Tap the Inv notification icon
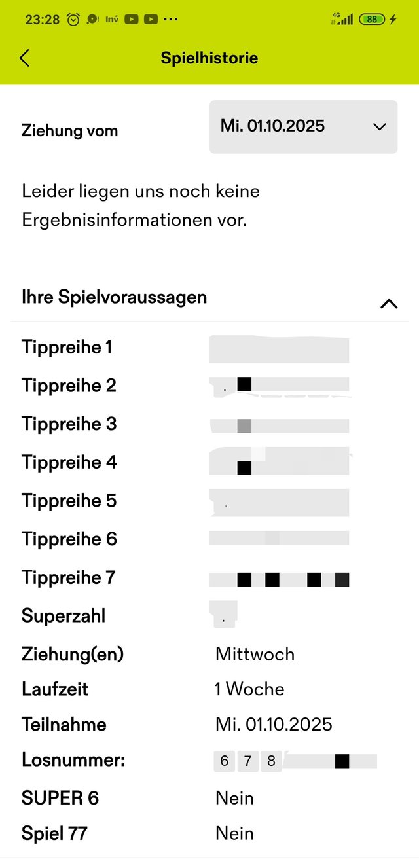The height and width of the screenshot is (868, 419). pyautogui.click(x=111, y=20)
